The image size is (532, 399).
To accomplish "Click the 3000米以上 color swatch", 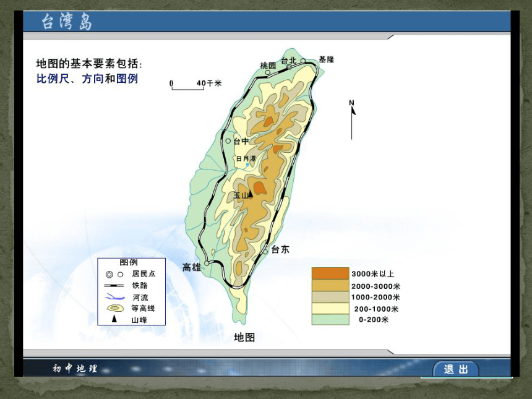I will 330,273.
